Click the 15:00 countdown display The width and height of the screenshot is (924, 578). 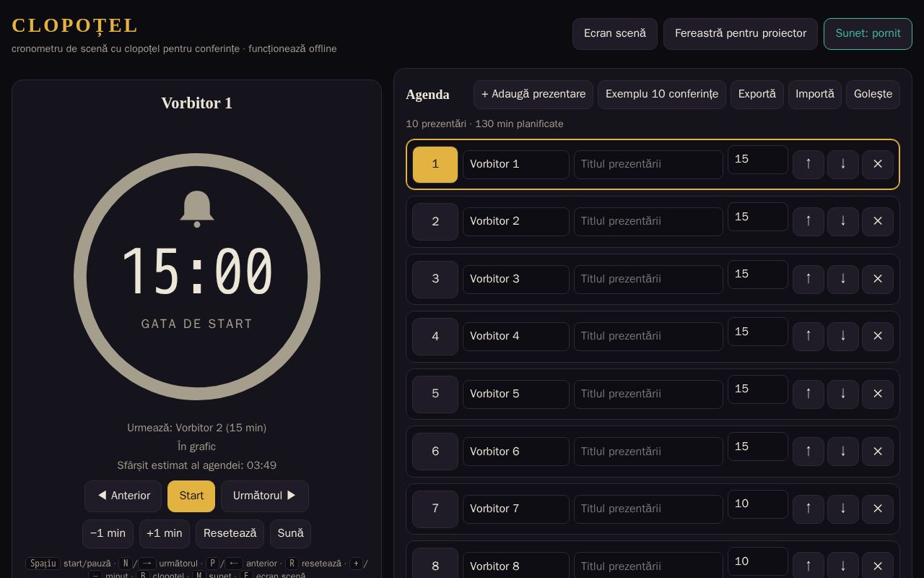[x=197, y=272]
